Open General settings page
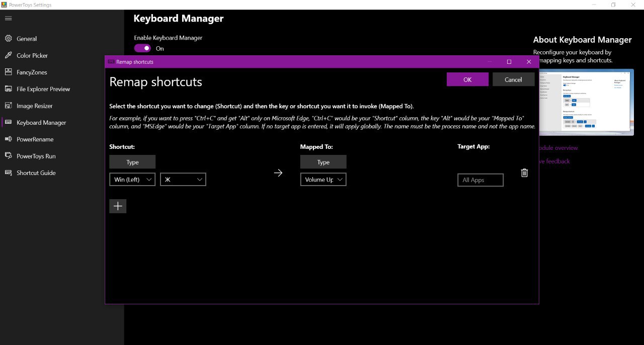The image size is (644, 345). [62, 39]
